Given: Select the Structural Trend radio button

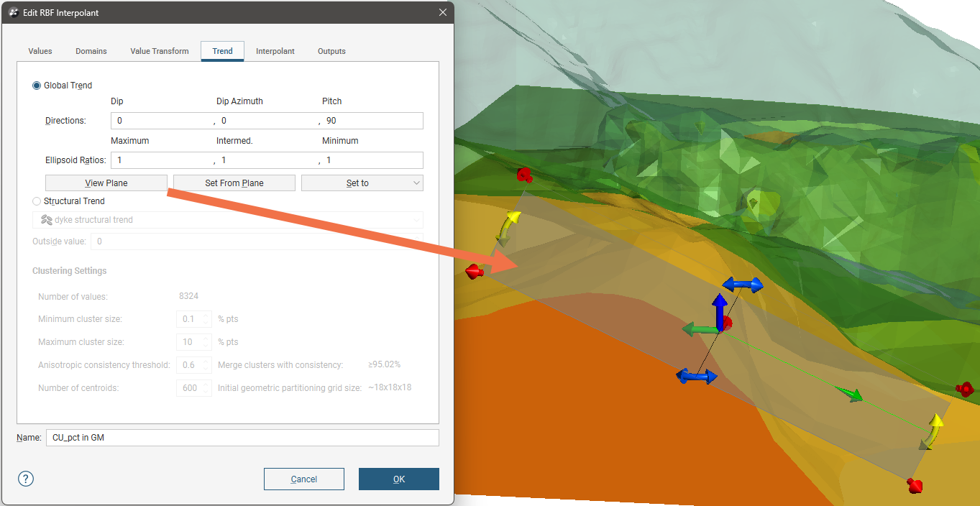Looking at the screenshot, I should pyautogui.click(x=37, y=201).
